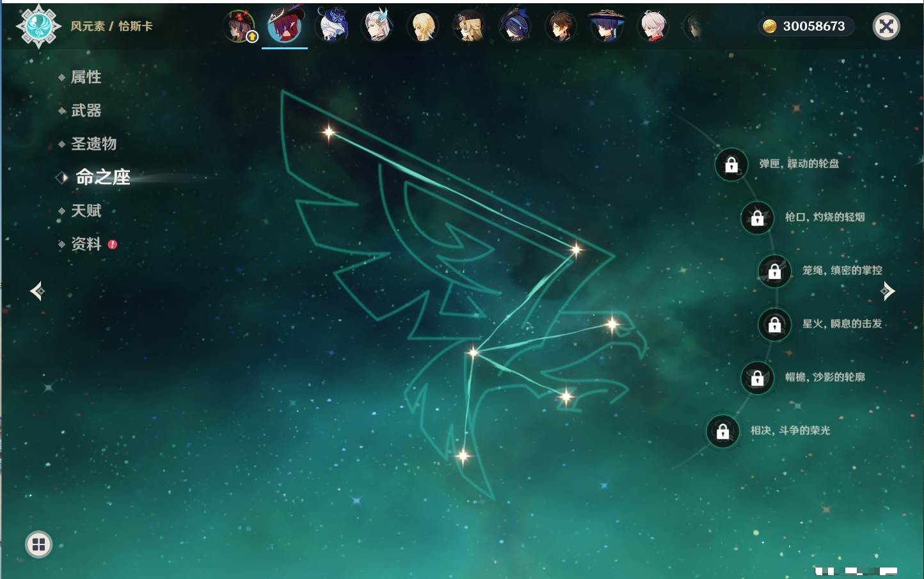Click the Anemo element emblem beside 风元素

(x=38, y=26)
